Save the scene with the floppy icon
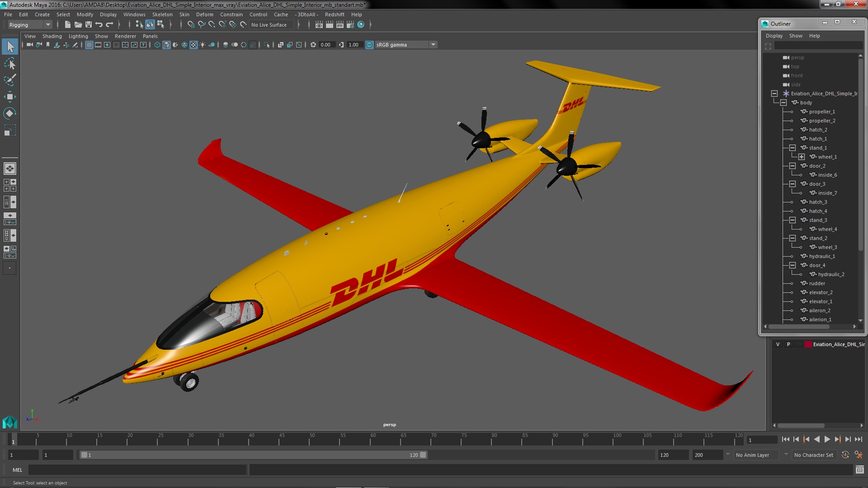Image resolution: width=868 pixels, height=488 pixels. tap(89, 25)
